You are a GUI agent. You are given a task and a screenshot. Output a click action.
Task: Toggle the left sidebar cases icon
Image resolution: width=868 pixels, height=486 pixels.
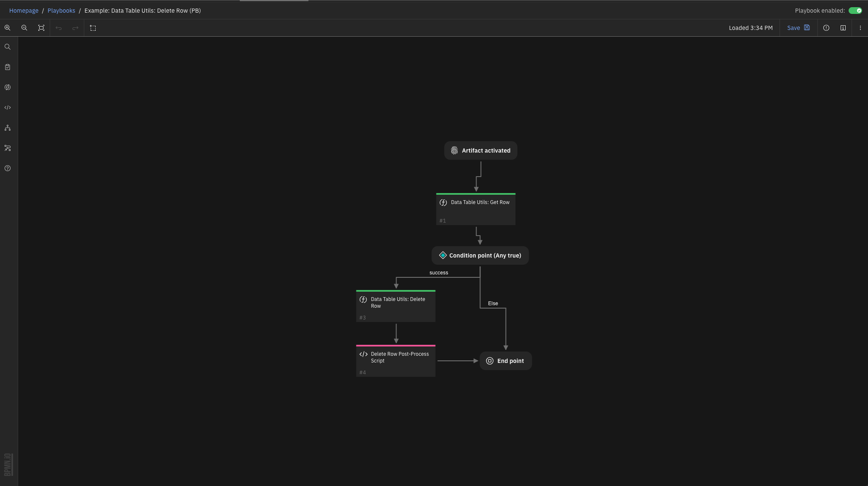coord(8,67)
